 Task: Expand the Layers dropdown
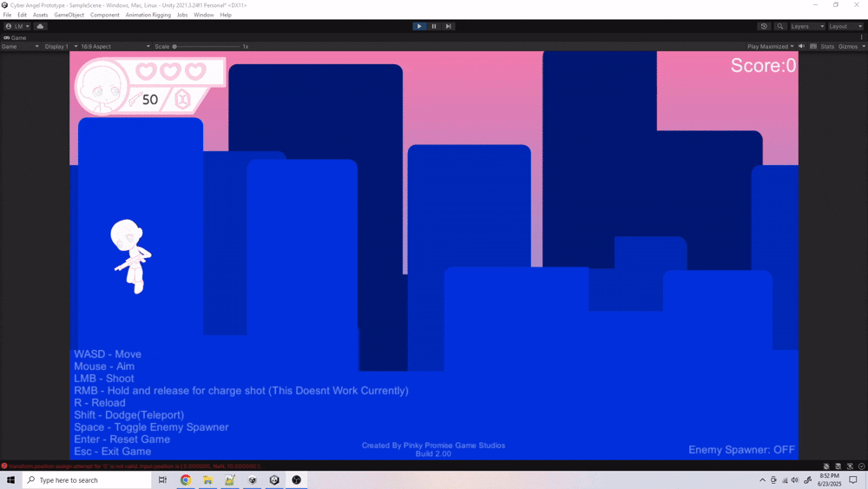coord(807,26)
